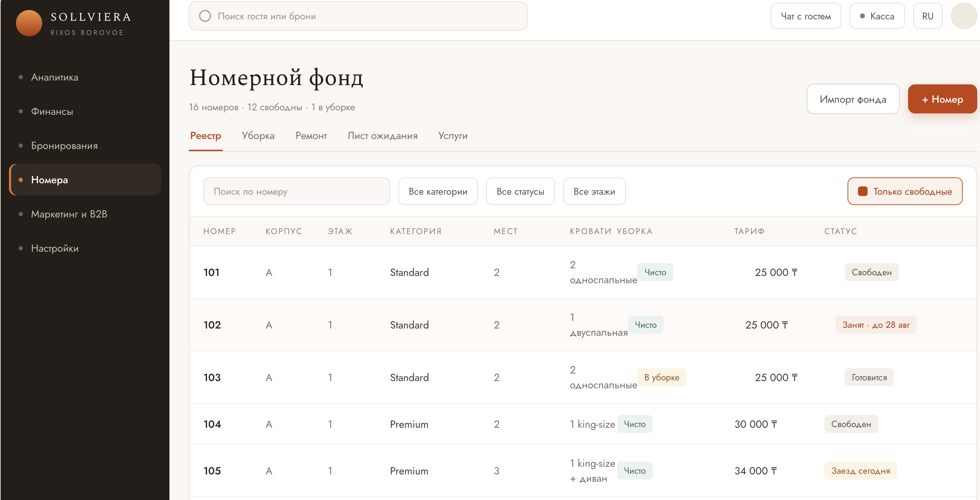The width and height of the screenshot is (980, 500).
Task: Open Бронирования in sidebar
Action: click(x=85, y=146)
